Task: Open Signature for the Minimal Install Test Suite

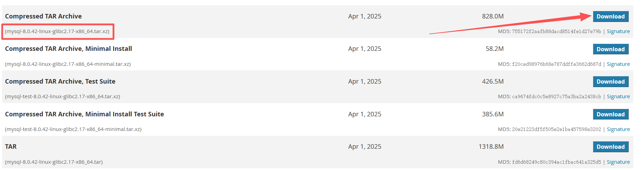Action: pos(618,129)
